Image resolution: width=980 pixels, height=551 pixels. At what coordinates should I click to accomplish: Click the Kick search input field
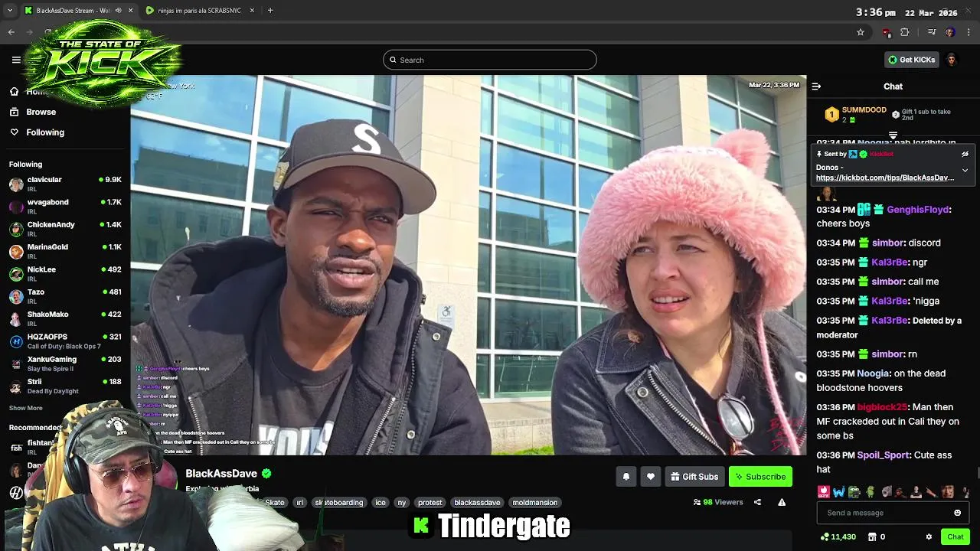point(490,60)
